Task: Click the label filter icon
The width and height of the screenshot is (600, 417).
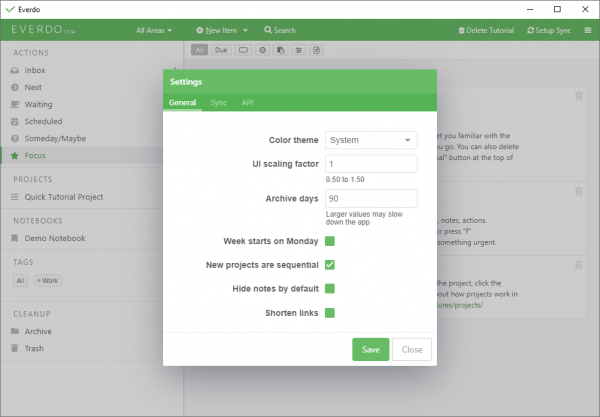Action: (243, 50)
